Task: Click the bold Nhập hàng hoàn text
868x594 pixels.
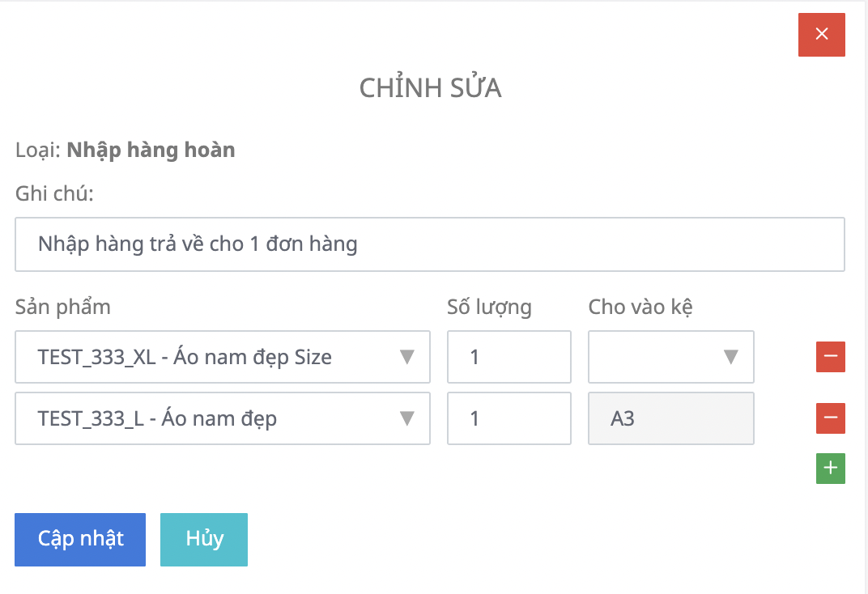Action: 151,150
